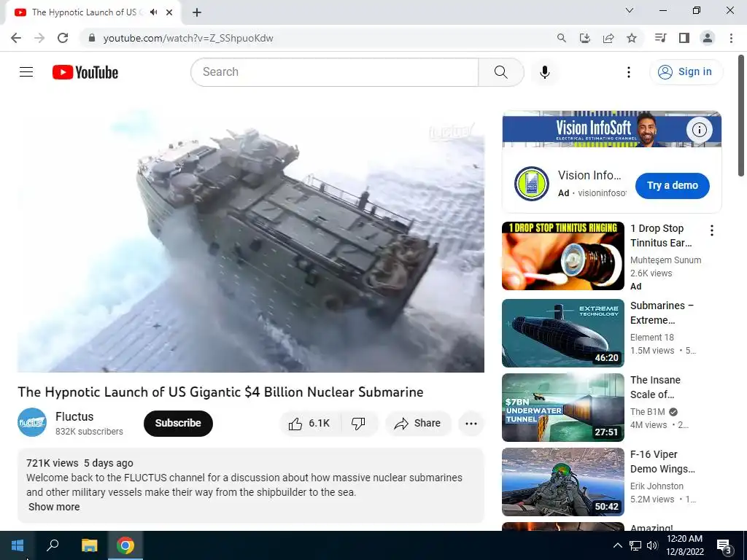Click Share button under video

[418, 424]
